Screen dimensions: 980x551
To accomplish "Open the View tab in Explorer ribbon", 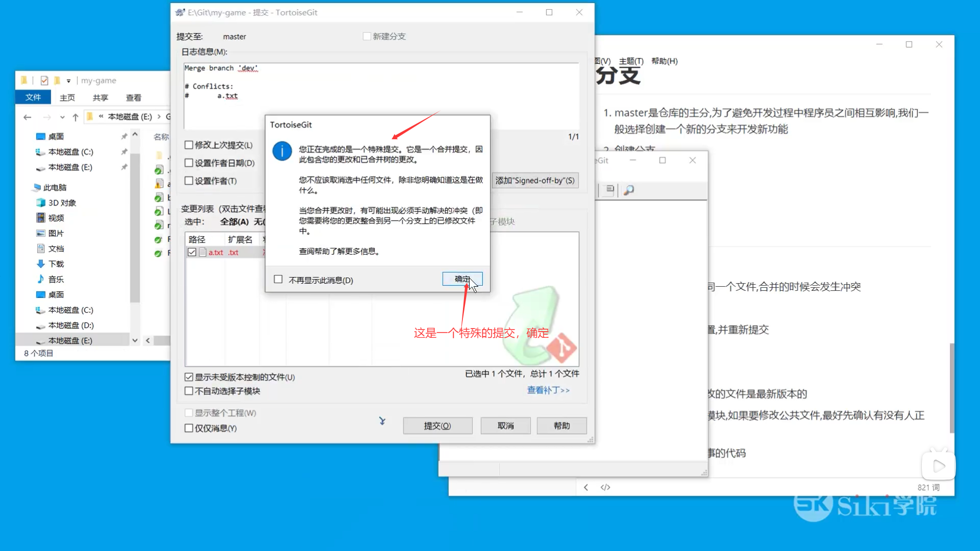I will (133, 97).
